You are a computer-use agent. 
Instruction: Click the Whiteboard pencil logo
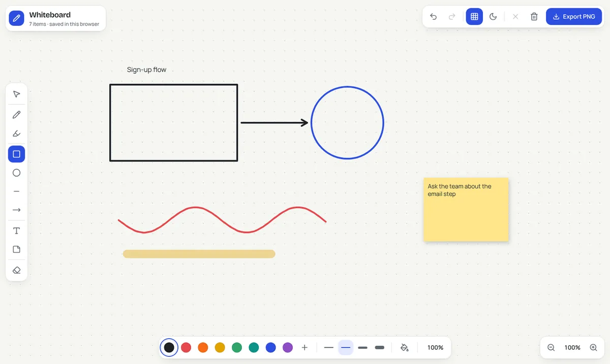[17, 18]
